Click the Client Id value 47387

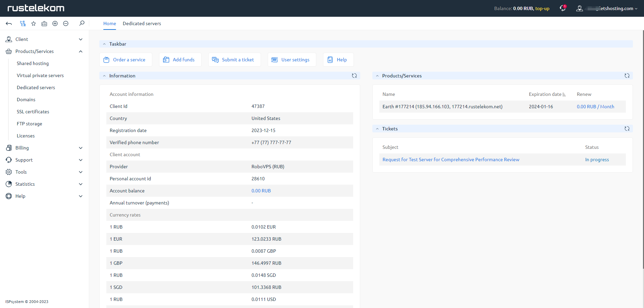[258, 106]
